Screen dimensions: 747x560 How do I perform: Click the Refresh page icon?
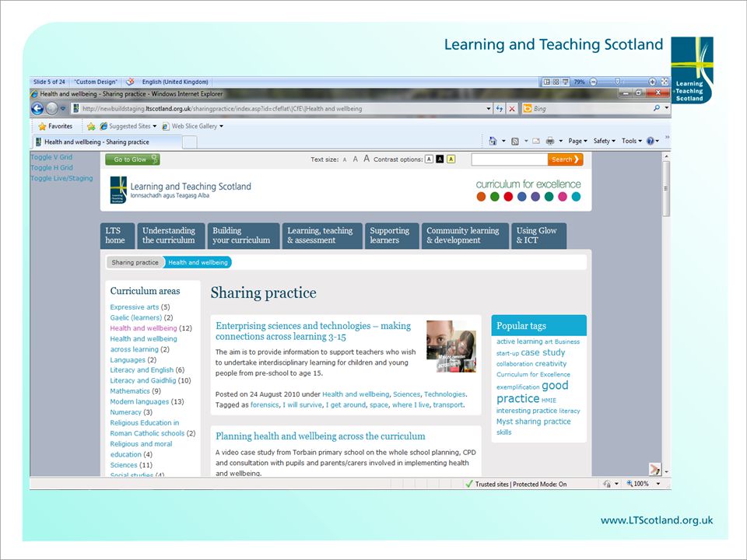tap(499, 109)
